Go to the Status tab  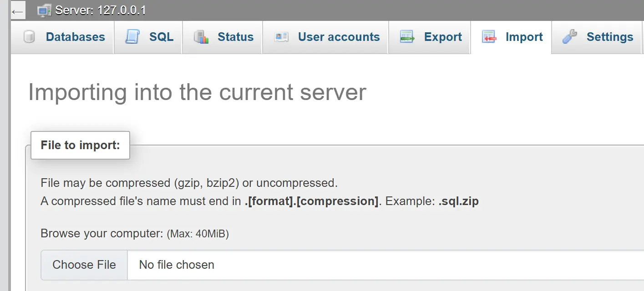(235, 37)
